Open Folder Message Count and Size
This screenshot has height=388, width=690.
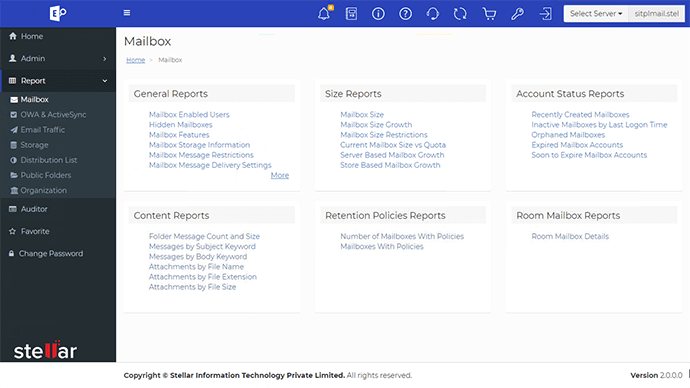204,236
